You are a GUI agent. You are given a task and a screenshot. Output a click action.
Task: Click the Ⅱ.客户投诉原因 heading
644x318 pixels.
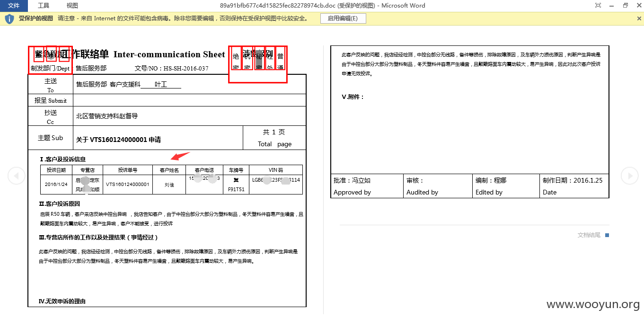click(x=60, y=204)
